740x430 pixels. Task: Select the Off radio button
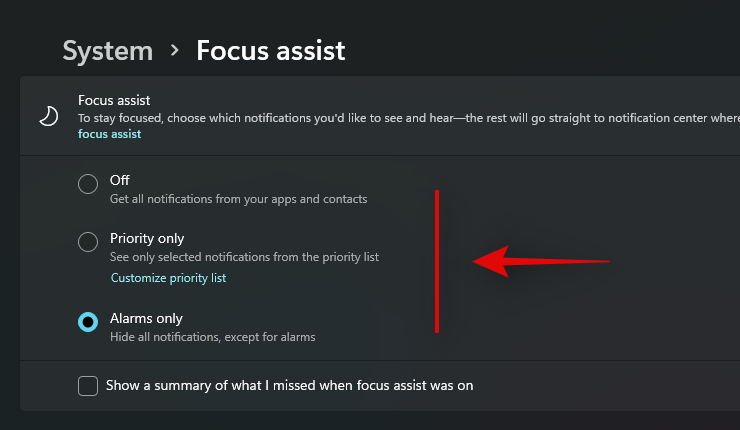(88, 184)
